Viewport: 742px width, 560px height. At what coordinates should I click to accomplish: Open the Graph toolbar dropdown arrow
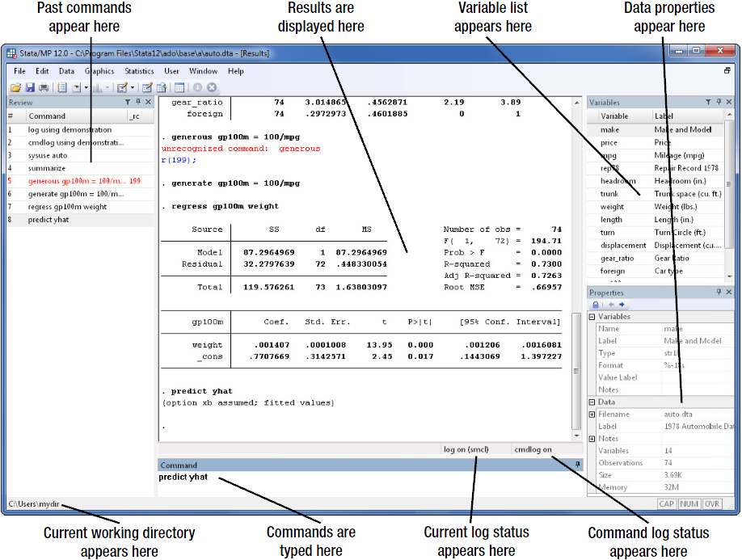108,87
